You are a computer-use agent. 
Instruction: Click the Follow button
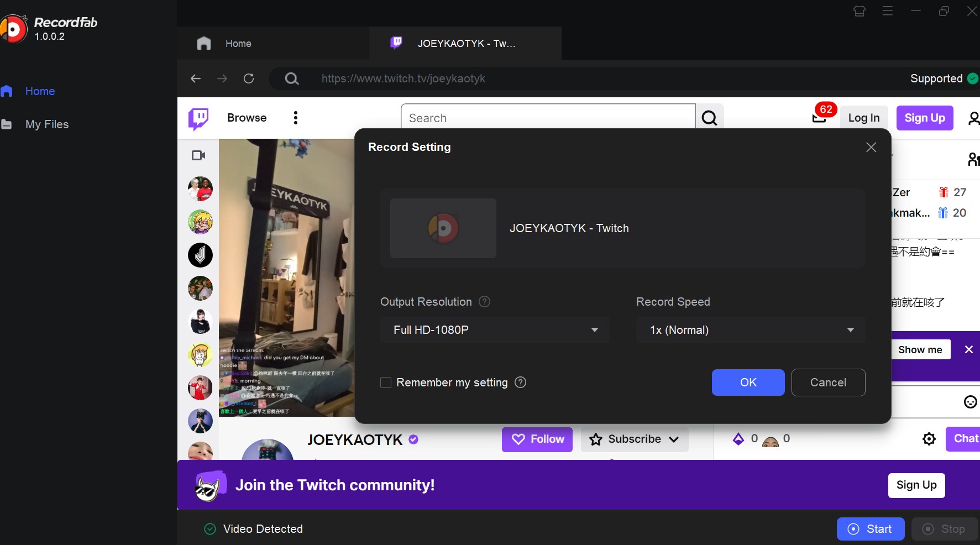[x=537, y=439]
